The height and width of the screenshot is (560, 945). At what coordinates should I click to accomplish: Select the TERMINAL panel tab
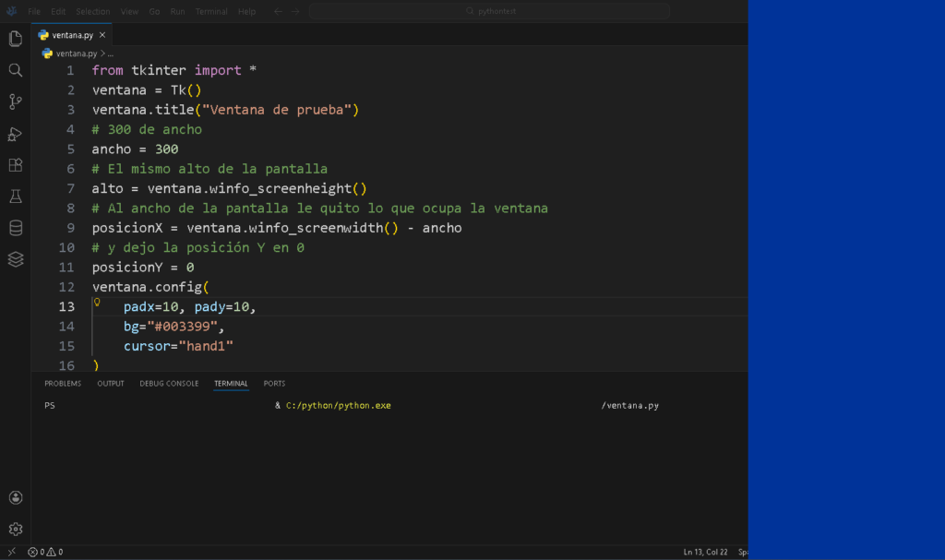pyautogui.click(x=231, y=384)
